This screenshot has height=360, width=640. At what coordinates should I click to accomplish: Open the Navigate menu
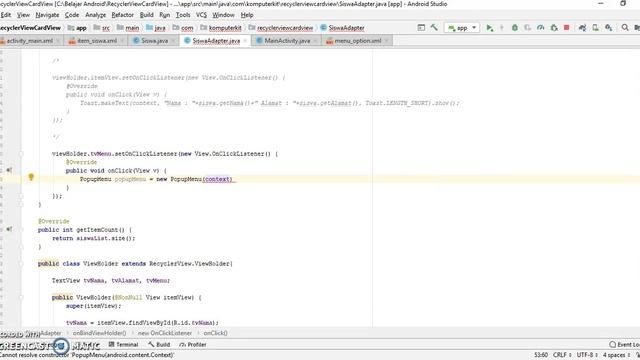click(x=47, y=15)
